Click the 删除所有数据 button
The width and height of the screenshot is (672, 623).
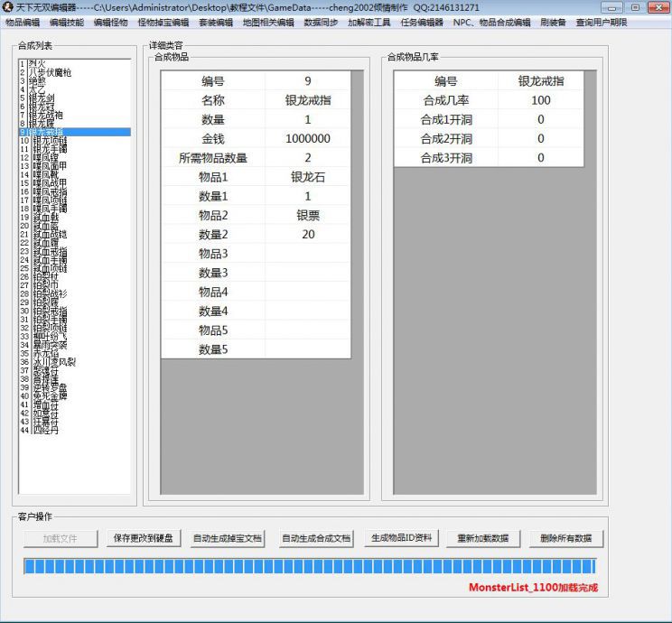point(565,538)
